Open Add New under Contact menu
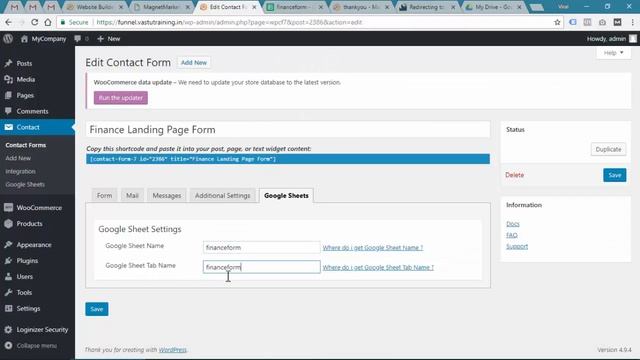The height and width of the screenshot is (360, 640). [x=18, y=158]
